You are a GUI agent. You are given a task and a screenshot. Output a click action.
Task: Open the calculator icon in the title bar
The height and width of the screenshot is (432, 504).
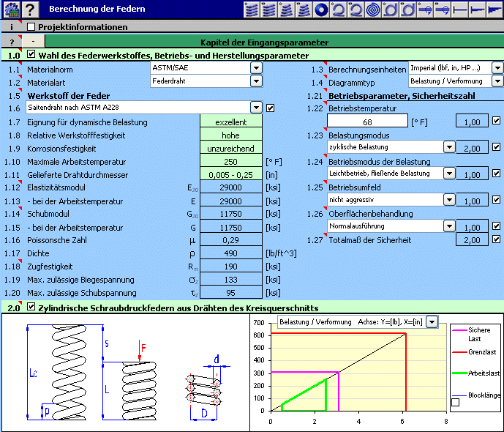(x=12, y=9)
